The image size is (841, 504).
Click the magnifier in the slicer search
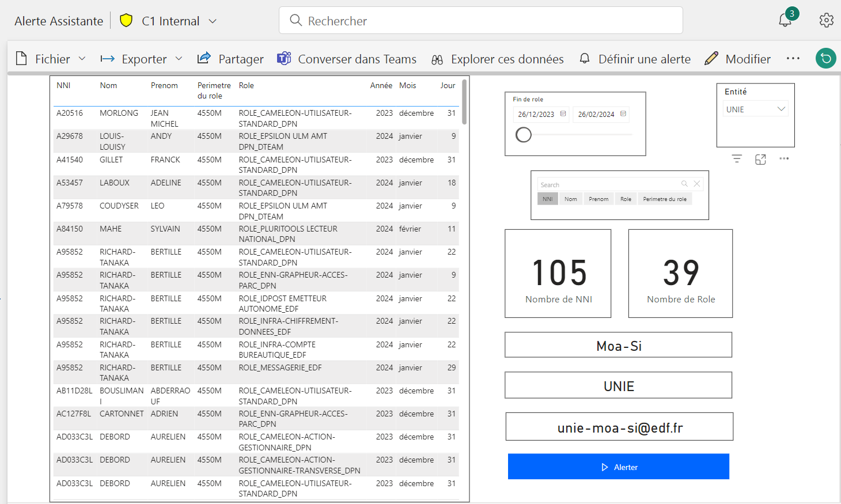[684, 184]
